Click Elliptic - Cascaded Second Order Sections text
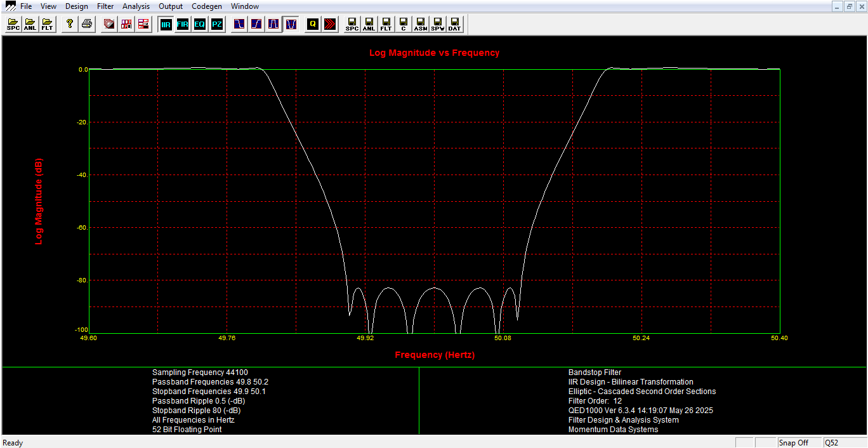The height and width of the screenshot is (448, 868). [x=642, y=392]
